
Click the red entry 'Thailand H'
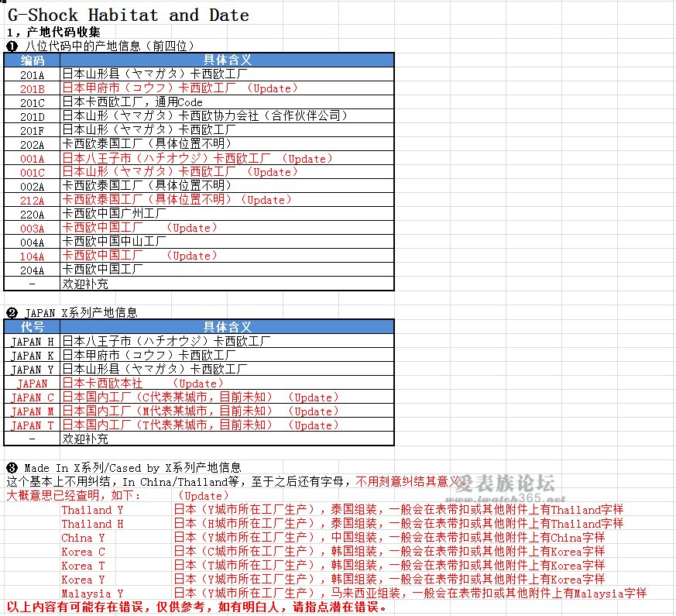tap(92, 524)
